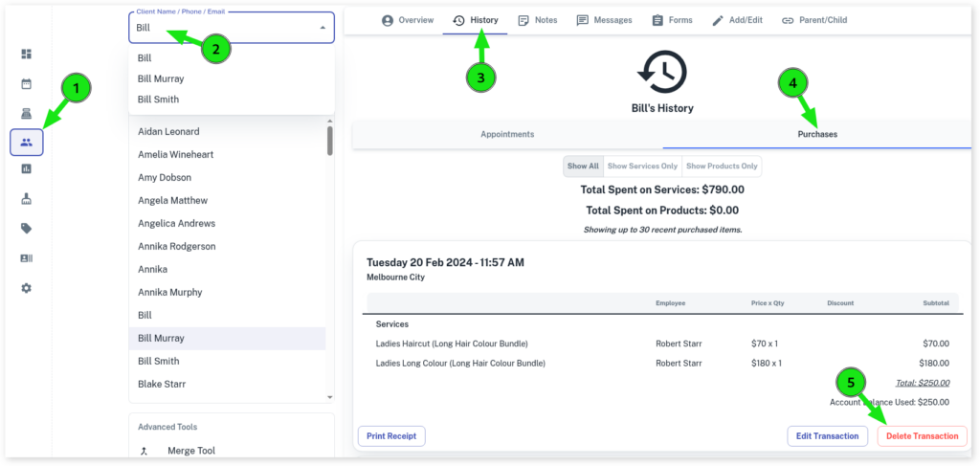The height and width of the screenshot is (466, 980).
Task: Click the price tag icon in the sidebar
Action: [x=27, y=229]
